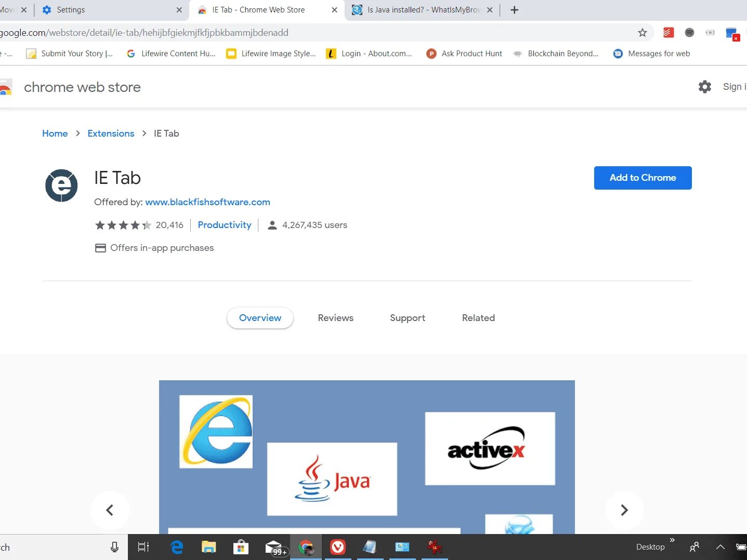Click the Java logo image
This screenshot has width=747, height=560.
pos(332,479)
